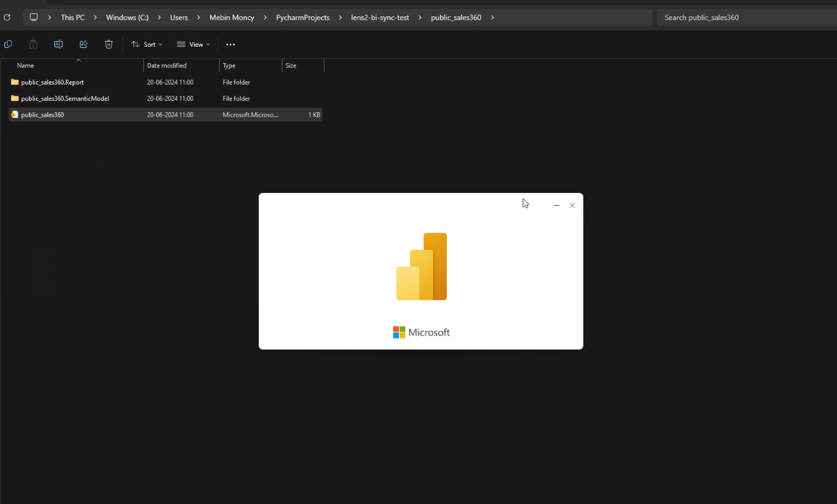Screen dimensions: 837x504
Task: Expand the chevron after Users
Action: click(199, 18)
